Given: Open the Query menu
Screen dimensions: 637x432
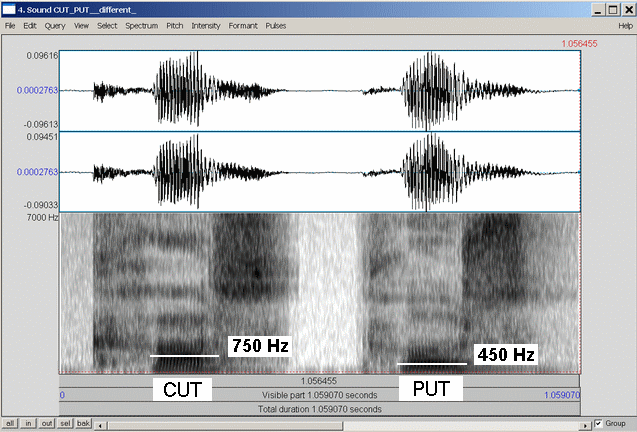Looking at the screenshot, I should (x=54, y=24).
